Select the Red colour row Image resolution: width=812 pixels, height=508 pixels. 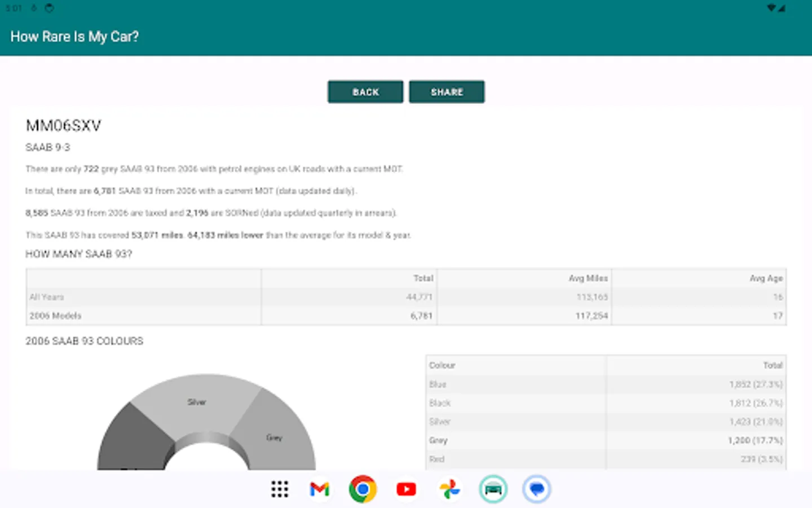coord(605,459)
